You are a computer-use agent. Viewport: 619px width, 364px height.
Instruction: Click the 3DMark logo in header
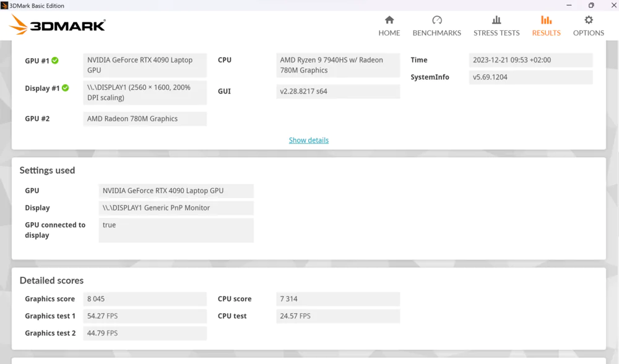point(57,25)
